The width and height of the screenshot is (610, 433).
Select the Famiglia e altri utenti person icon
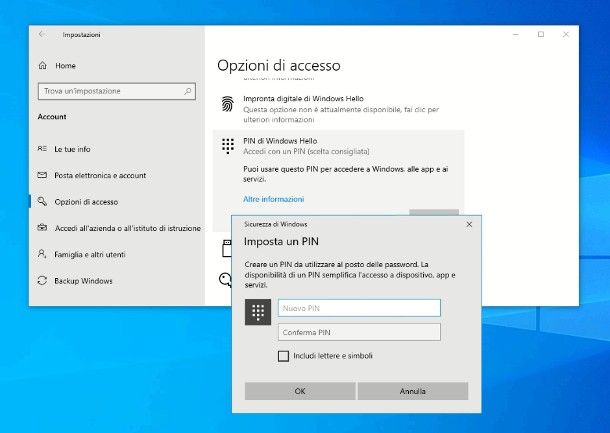pos(42,254)
